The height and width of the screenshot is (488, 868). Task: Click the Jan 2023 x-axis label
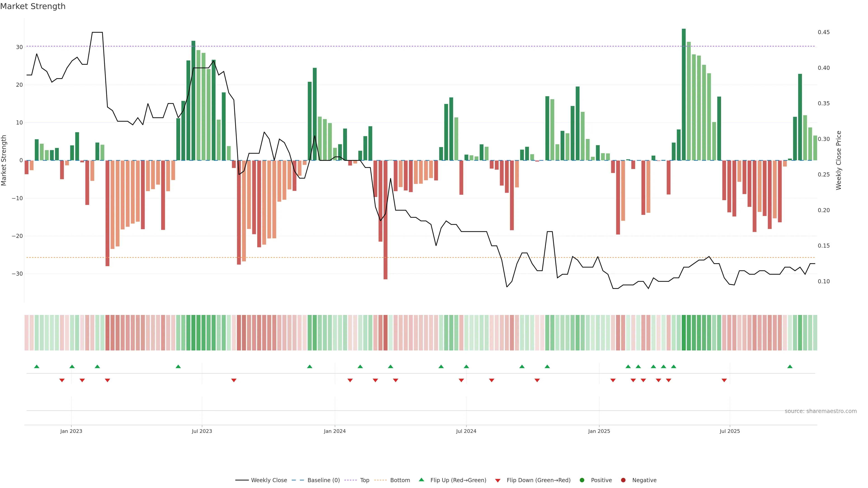71,431
